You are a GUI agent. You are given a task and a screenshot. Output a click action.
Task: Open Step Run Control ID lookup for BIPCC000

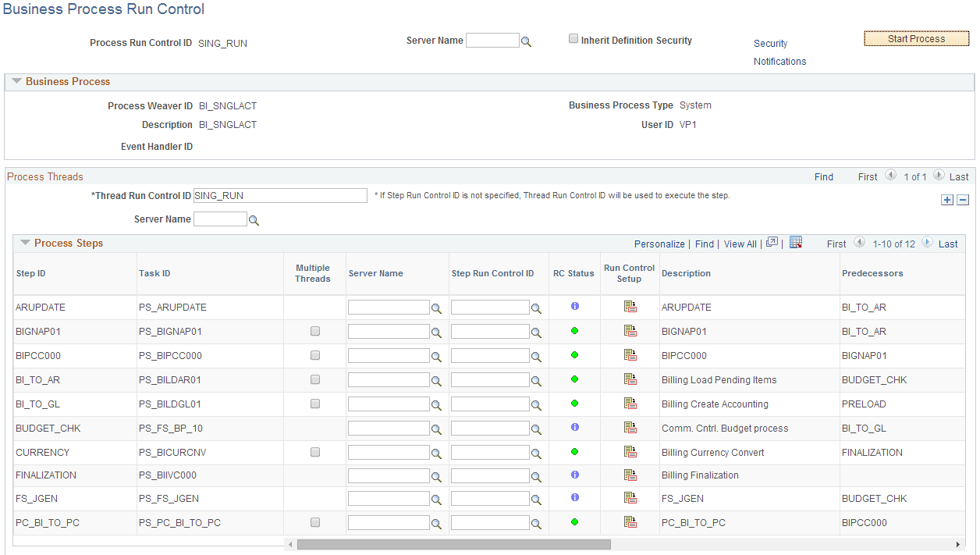point(535,355)
